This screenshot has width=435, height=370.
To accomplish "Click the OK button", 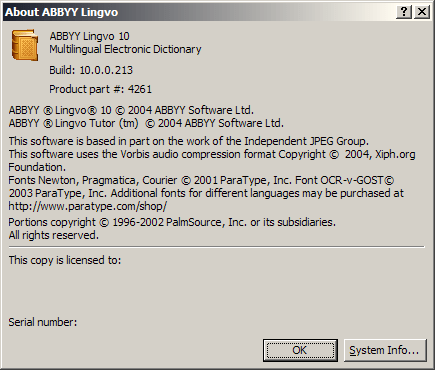I will click(300, 350).
